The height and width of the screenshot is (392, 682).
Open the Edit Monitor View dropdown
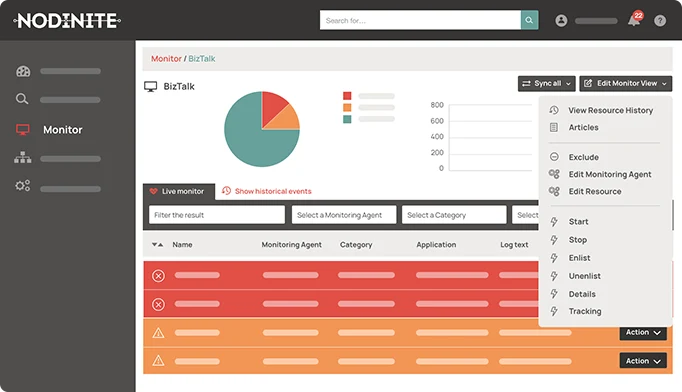click(x=625, y=84)
